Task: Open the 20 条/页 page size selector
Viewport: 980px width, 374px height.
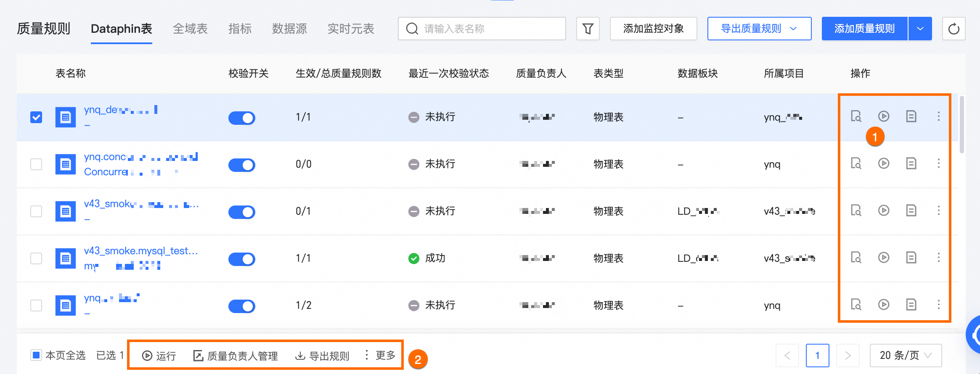Action: click(x=905, y=356)
